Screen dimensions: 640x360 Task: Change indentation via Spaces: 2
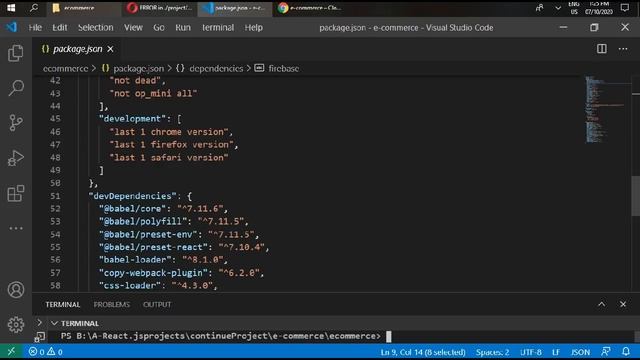pyautogui.click(x=492, y=352)
